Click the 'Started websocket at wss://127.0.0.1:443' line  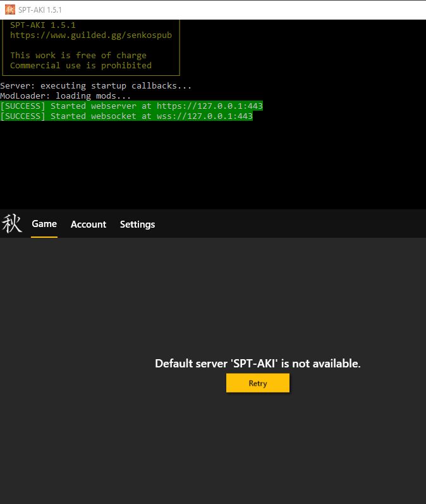126,116
